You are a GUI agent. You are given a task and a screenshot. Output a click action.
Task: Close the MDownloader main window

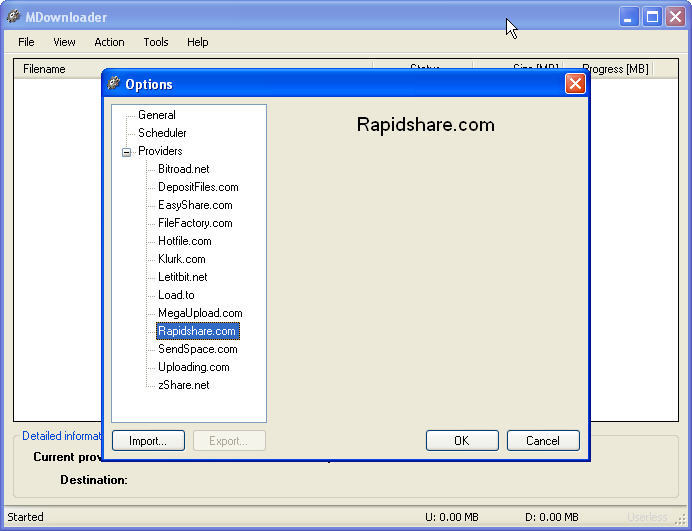tap(676, 17)
